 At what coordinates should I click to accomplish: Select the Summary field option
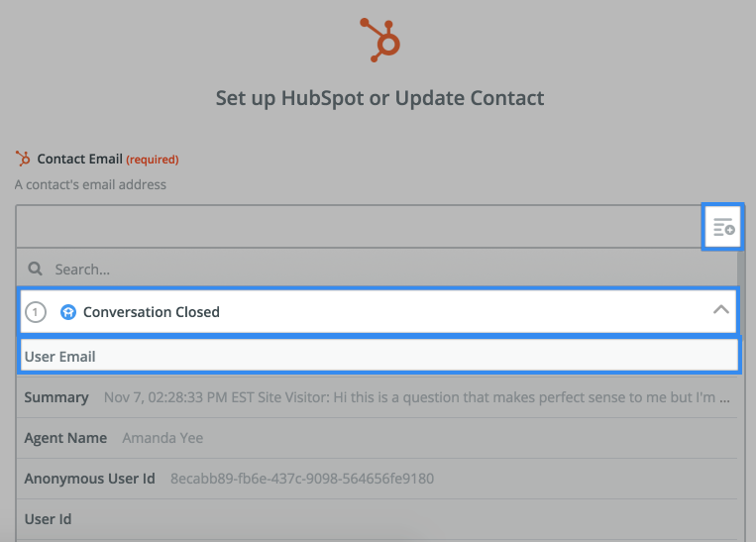pyautogui.click(x=378, y=397)
